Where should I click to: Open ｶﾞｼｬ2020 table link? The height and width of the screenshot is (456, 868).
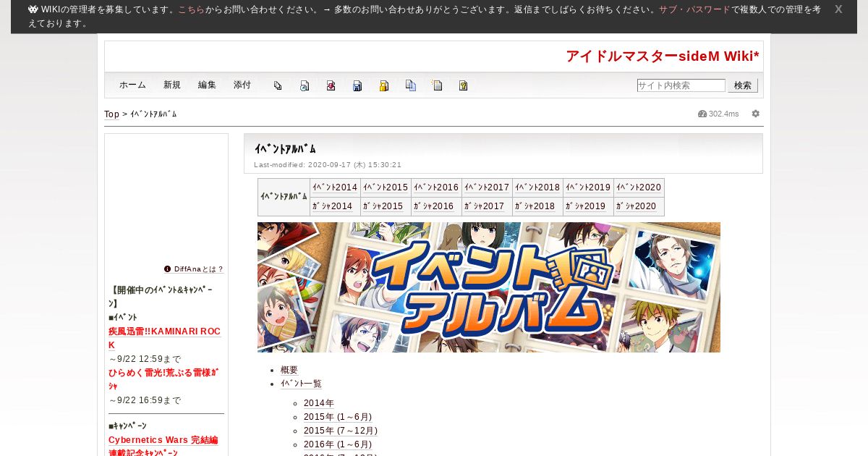[x=637, y=206]
